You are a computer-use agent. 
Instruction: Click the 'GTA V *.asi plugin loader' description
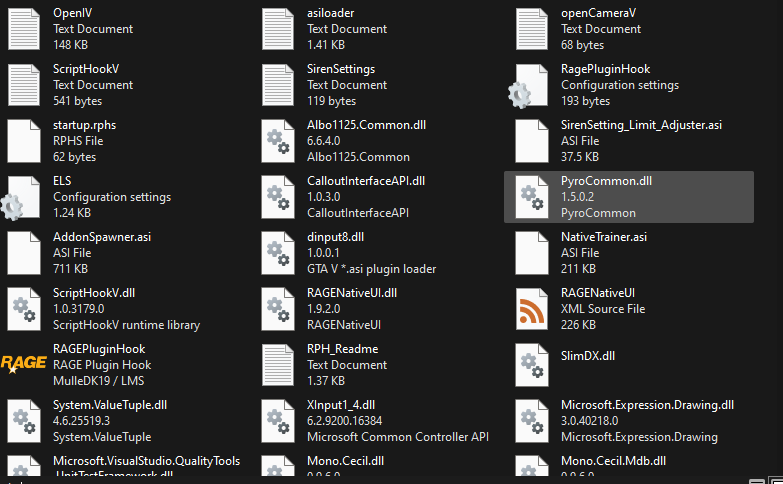tap(372, 269)
